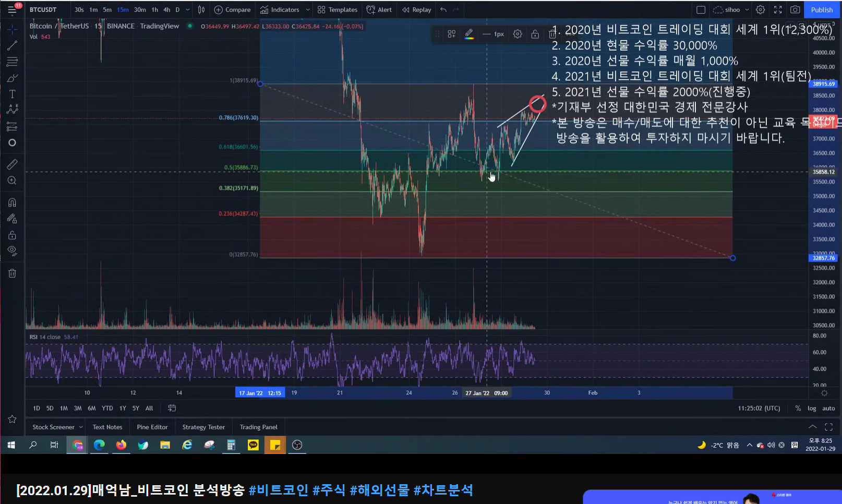842x504 pixels.
Task: Open the BTCUSDT symbol search
Action: [43, 9]
